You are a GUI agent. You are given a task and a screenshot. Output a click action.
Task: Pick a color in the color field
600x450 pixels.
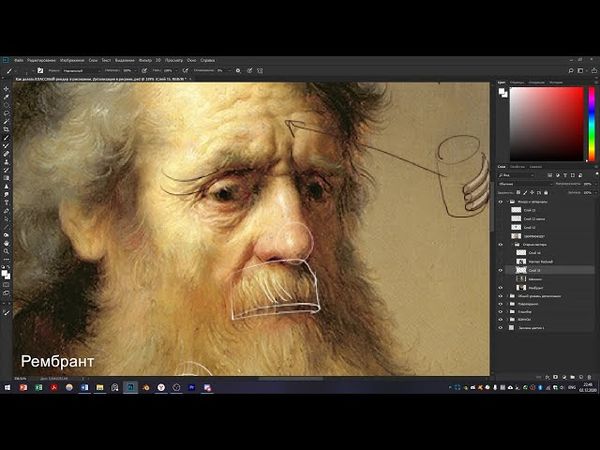[546, 124]
